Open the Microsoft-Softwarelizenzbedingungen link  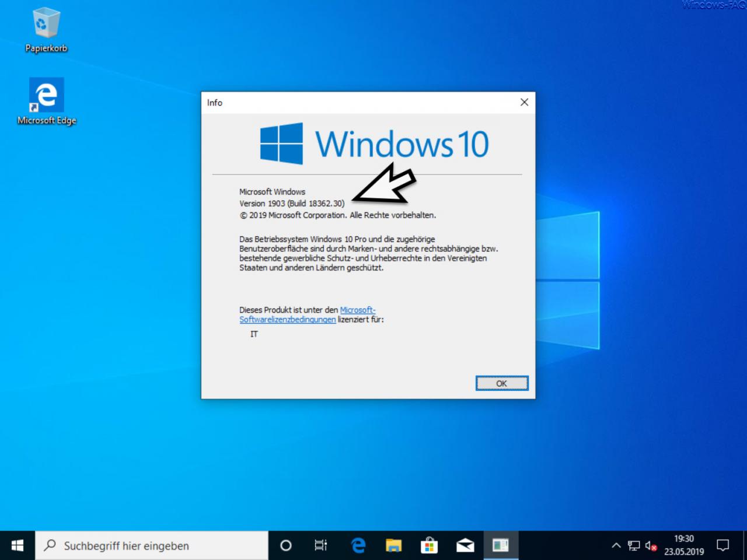308,314
